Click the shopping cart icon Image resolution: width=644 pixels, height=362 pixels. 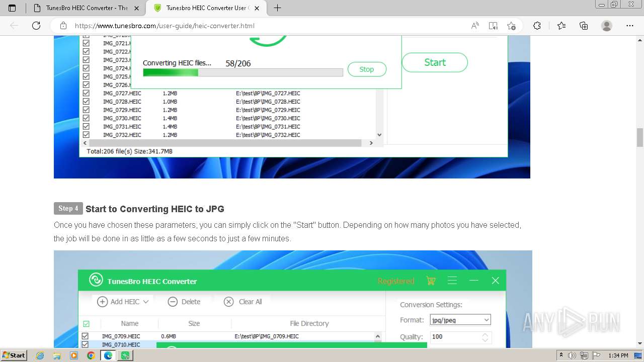(x=431, y=281)
